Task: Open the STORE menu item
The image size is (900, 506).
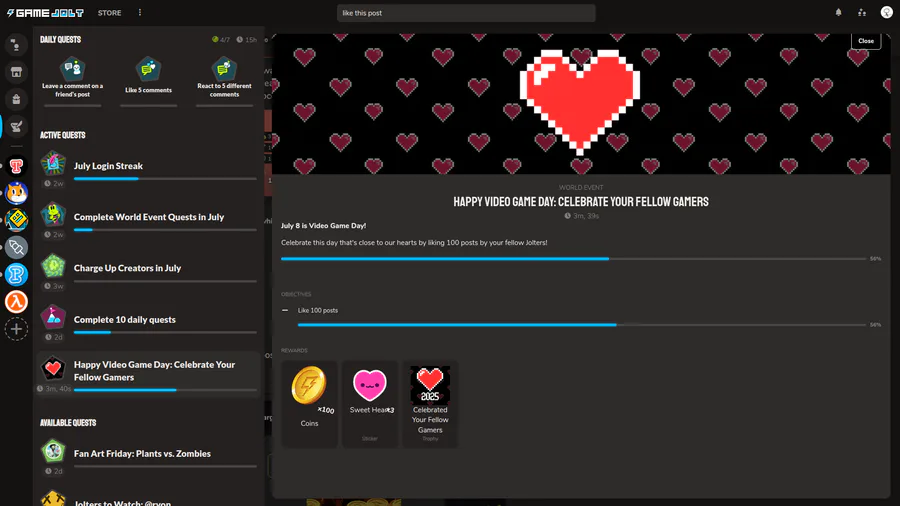Action: (109, 13)
